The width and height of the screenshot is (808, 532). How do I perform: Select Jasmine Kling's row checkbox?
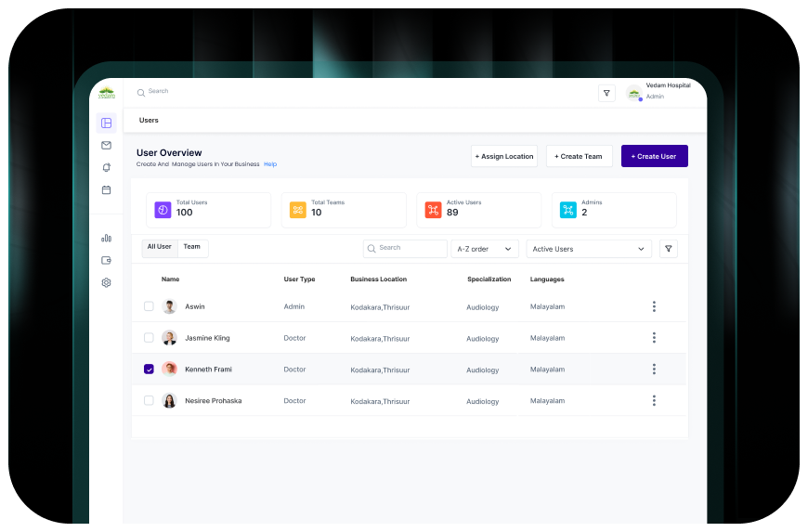click(x=149, y=338)
